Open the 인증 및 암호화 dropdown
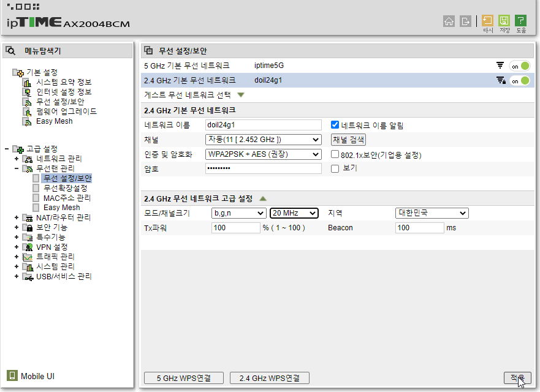This screenshot has height=392, width=540. 264,154
